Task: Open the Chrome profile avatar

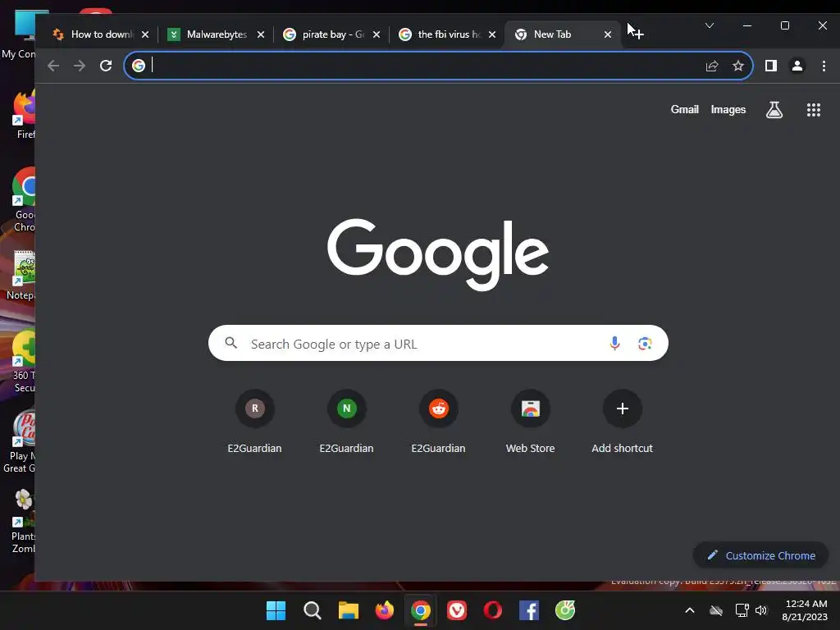Action: pos(797,66)
